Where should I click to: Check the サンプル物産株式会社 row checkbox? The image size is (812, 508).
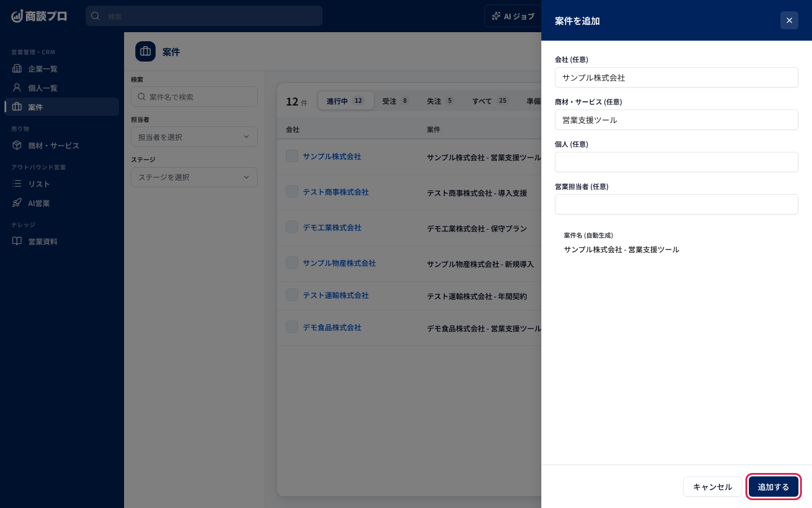click(292, 262)
